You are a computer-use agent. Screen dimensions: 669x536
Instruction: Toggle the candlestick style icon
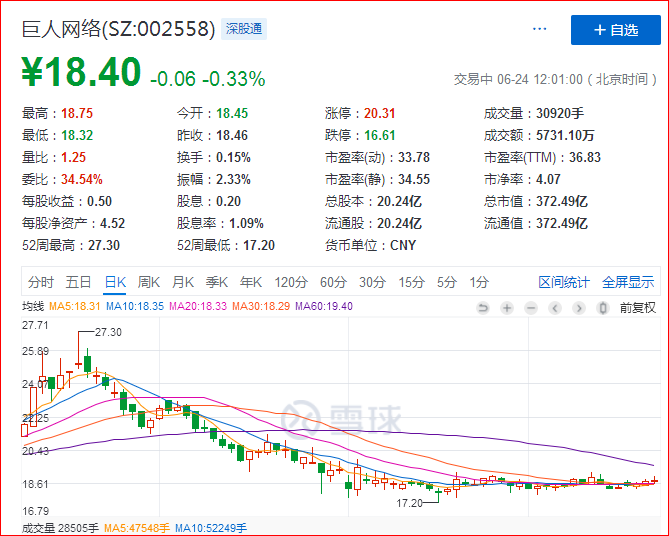(602, 308)
